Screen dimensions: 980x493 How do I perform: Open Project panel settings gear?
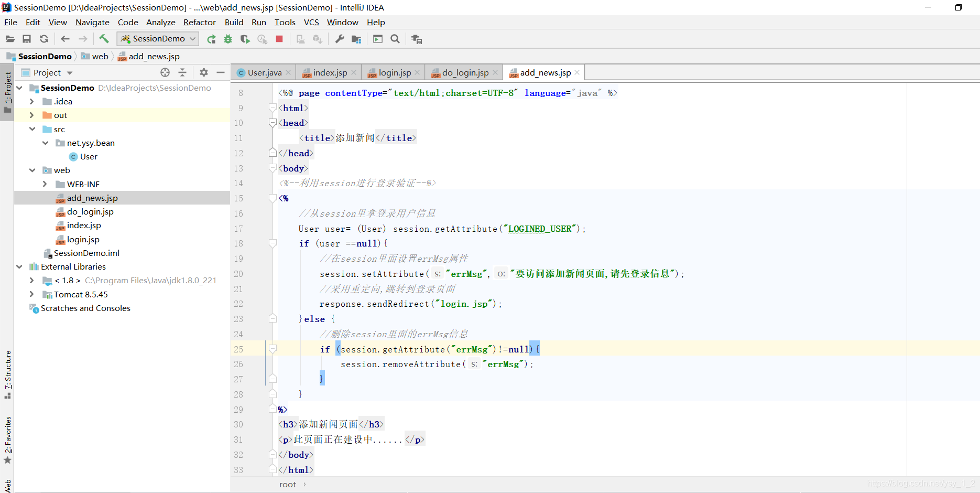[204, 72]
